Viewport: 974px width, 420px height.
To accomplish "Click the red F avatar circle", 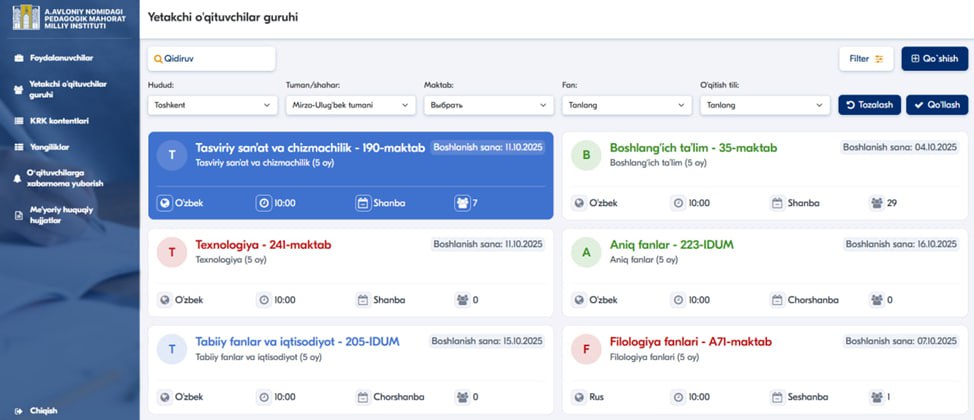I will 586,349.
